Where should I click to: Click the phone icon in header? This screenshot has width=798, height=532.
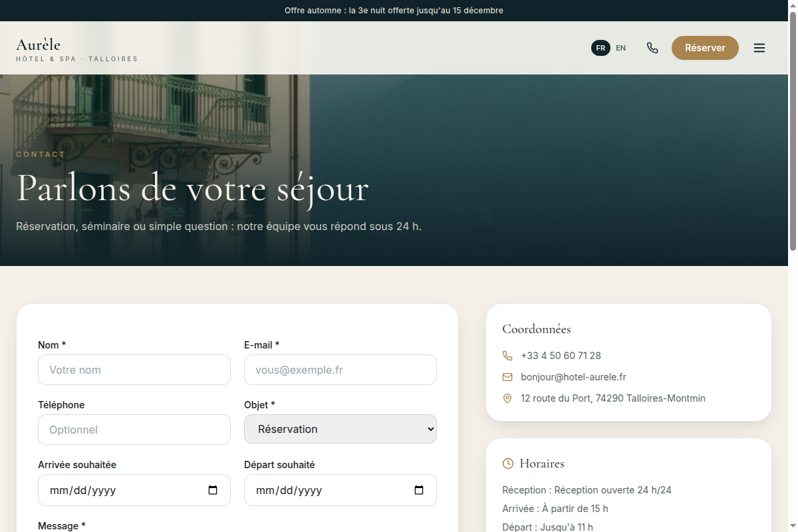coord(652,48)
